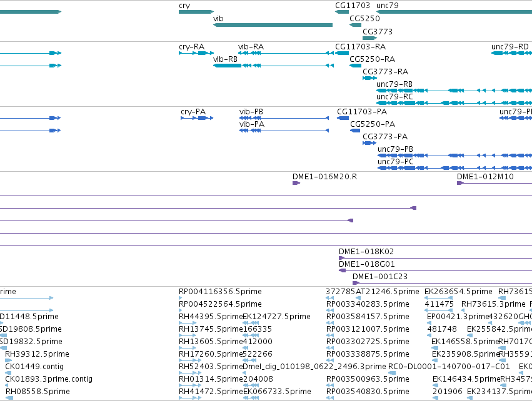Screen dimensions: 532x401
Task: Select the EK146558.5prime EST label
Action: [x=465, y=342]
